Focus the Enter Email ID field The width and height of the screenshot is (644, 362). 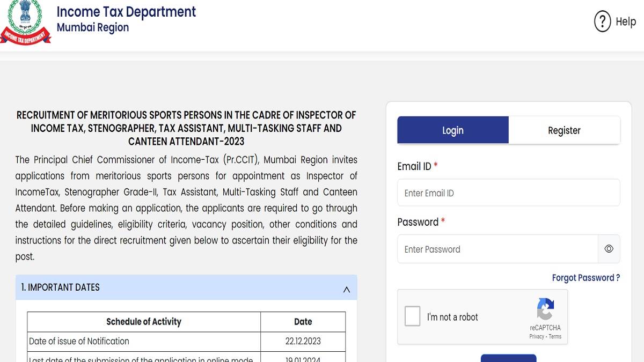coord(509,193)
